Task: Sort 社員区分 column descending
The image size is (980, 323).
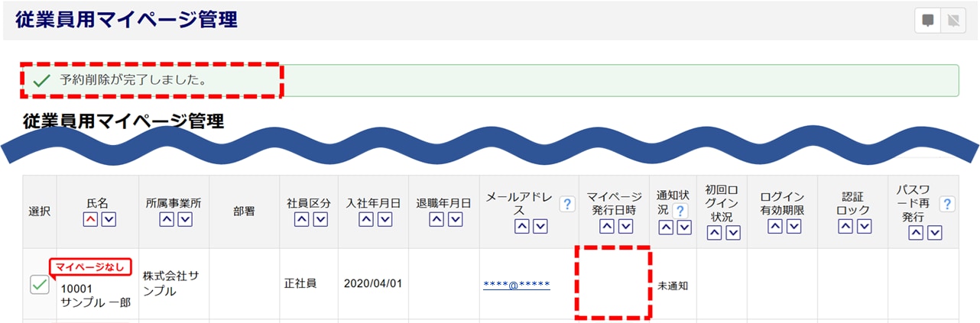Action: 320,220
